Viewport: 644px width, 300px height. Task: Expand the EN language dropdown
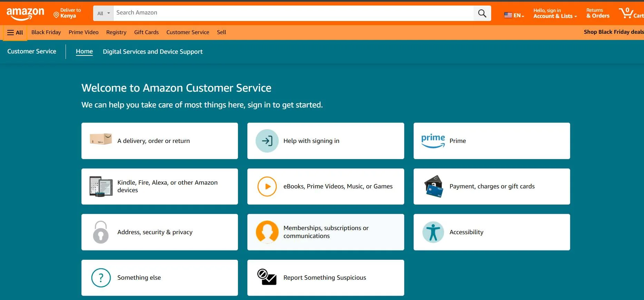(518, 15)
